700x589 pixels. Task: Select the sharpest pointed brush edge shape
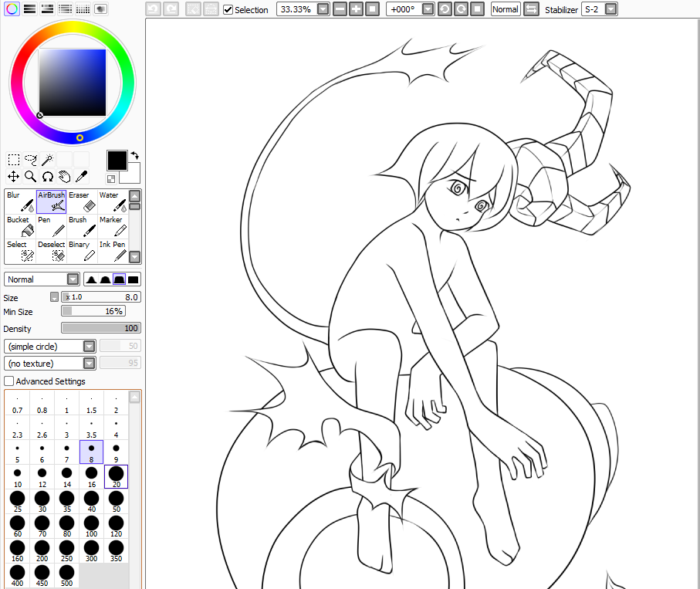pos(92,279)
